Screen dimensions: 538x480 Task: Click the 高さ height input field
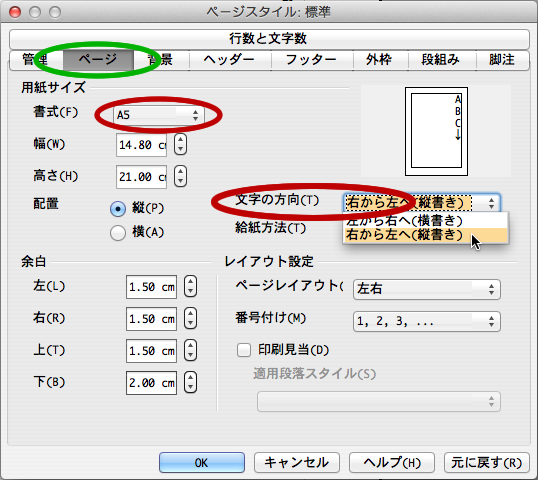click(141, 177)
